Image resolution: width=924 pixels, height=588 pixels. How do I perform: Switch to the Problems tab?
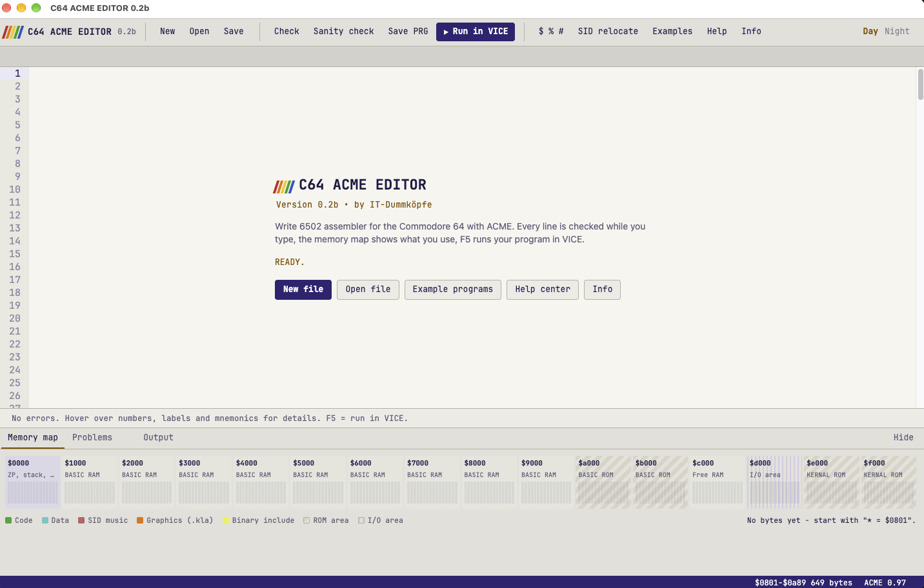pyautogui.click(x=92, y=438)
